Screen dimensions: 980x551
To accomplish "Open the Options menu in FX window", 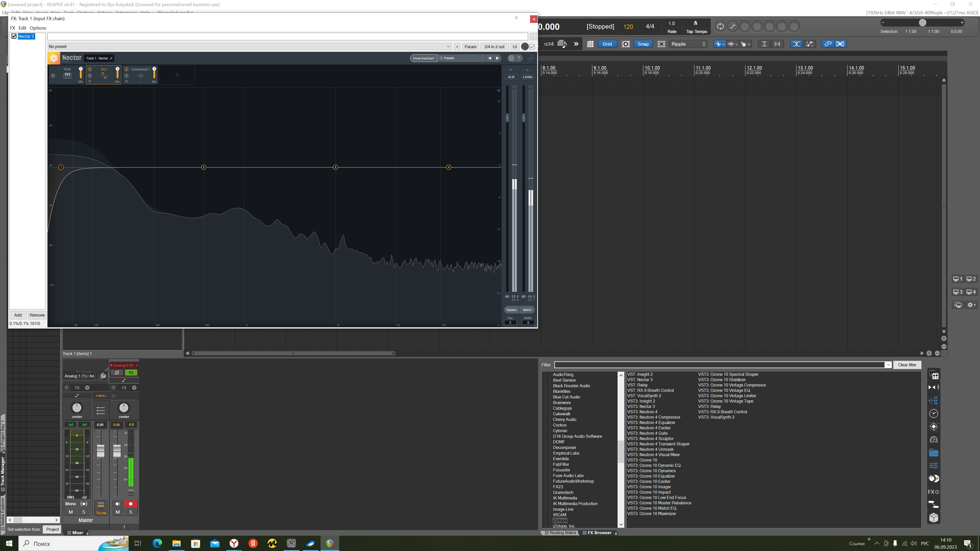I will [x=38, y=28].
